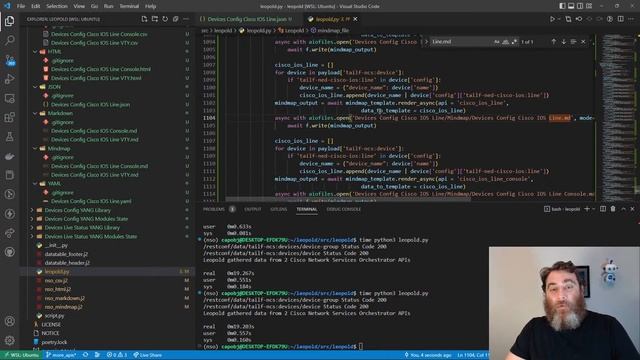
Task: Close the find widget
Action: 583,42
